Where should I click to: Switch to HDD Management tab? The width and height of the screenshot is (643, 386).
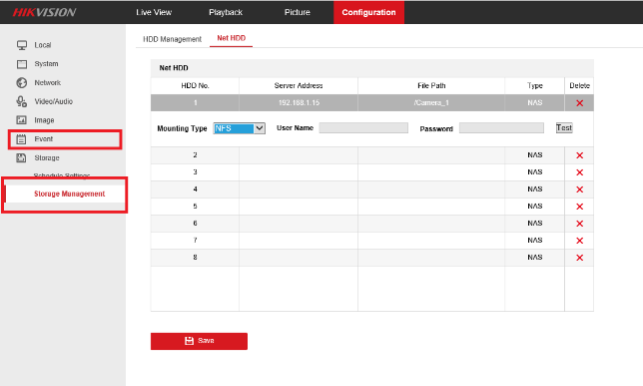[172, 39]
